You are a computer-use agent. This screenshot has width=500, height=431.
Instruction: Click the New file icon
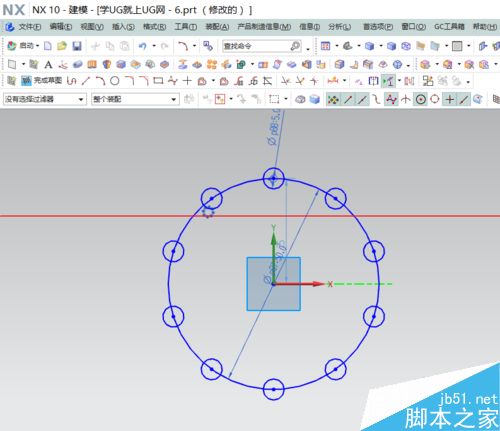pos(48,46)
